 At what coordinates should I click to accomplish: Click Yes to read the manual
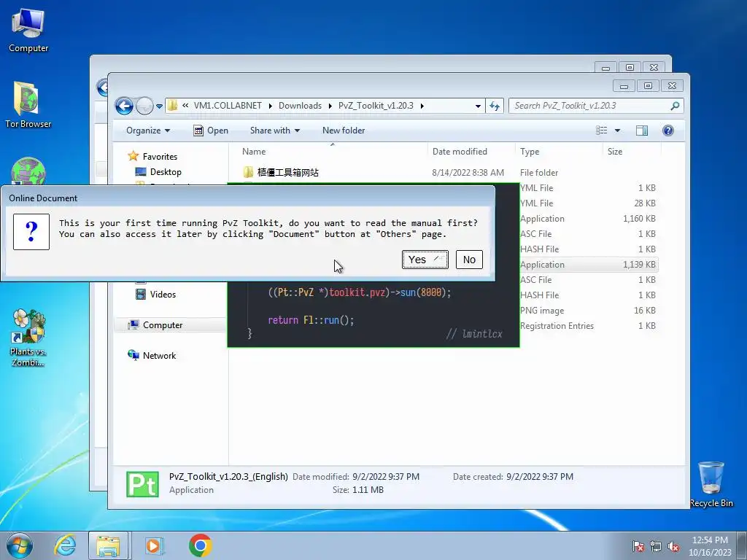pos(425,260)
